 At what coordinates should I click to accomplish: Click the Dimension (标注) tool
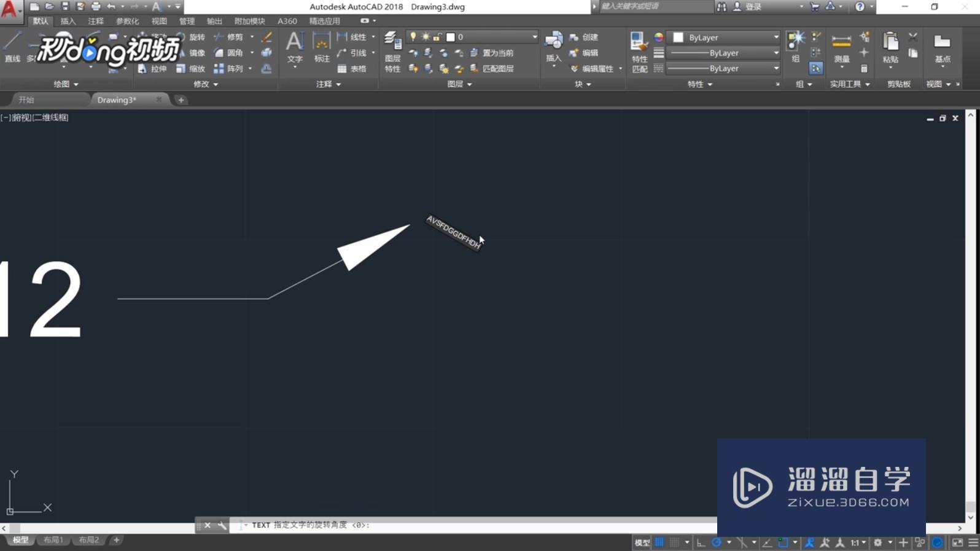pyautogui.click(x=322, y=47)
